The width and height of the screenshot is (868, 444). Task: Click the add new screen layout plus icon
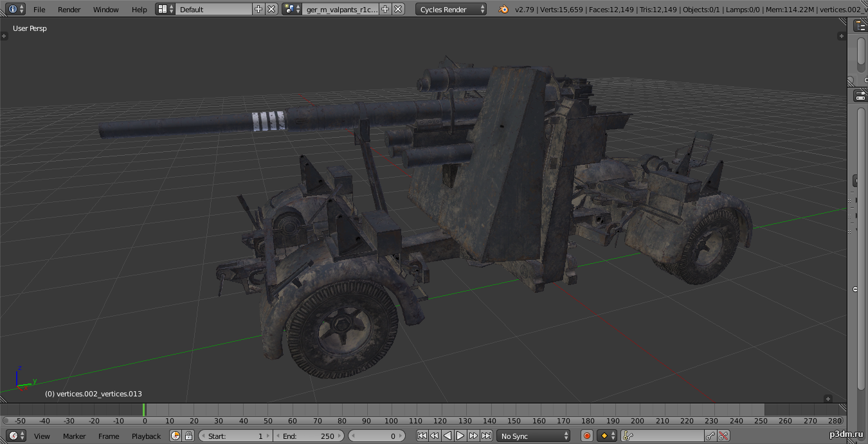point(258,9)
